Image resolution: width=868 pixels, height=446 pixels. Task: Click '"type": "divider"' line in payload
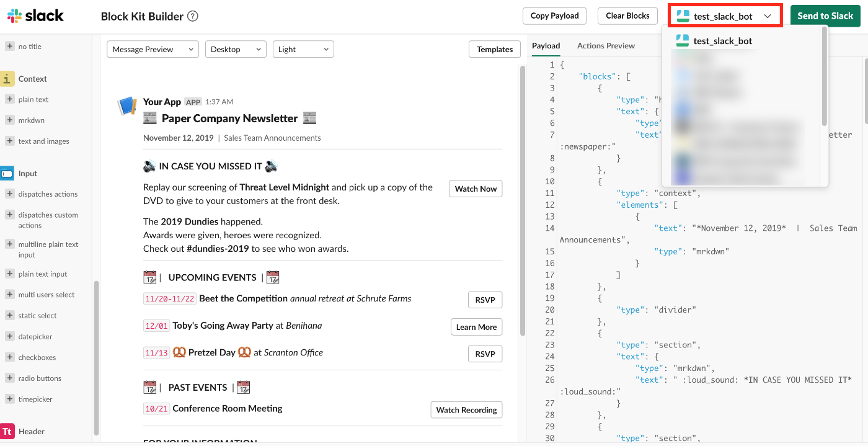pyautogui.click(x=657, y=310)
